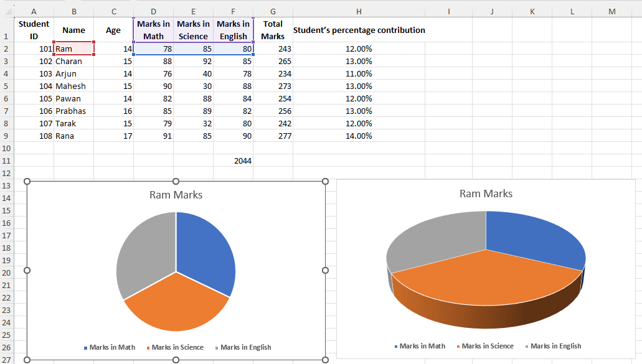The height and width of the screenshot is (364, 642).
Task: Select Rana's age cell showing 17
Action: point(114,136)
